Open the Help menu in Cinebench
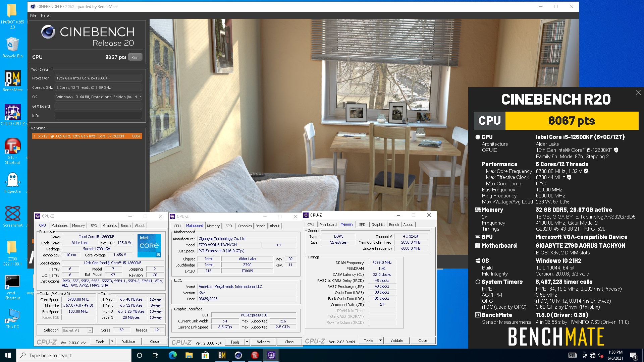 tap(45, 15)
